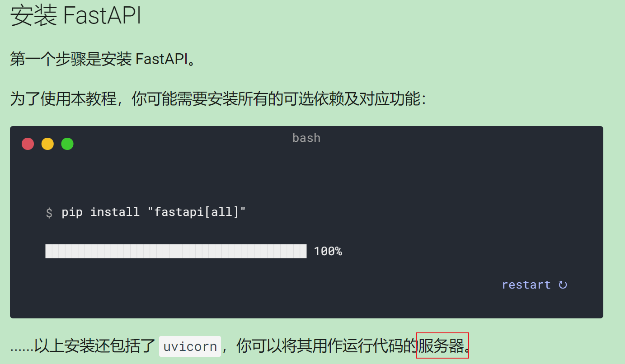Screen dimensions: 625x364
Task: Click the 安装 FastAPI heading
Action: click(x=76, y=16)
